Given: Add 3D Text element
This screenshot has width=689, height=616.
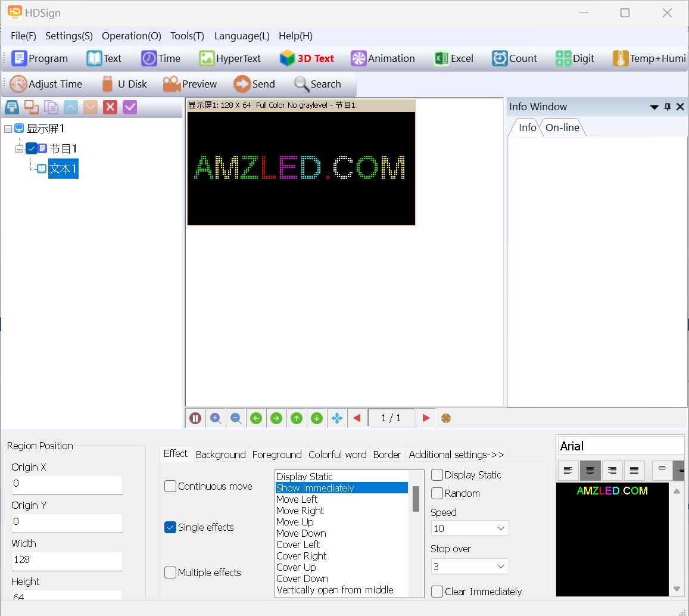Looking at the screenshot, I should (x=307, y=58).
